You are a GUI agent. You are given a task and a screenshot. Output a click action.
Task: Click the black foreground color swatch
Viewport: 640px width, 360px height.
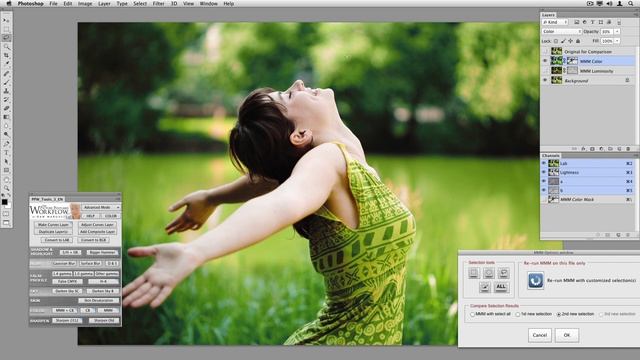(x=4, y=202)
